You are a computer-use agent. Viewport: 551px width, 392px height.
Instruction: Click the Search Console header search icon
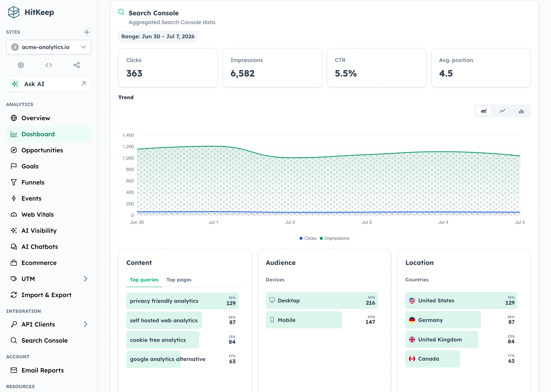tap(121, 12)
